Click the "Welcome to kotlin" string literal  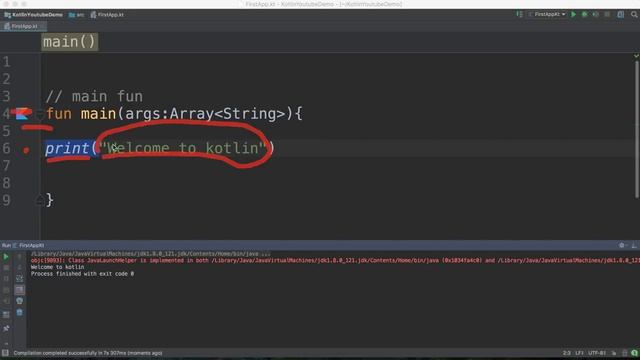tap(183, 148)
